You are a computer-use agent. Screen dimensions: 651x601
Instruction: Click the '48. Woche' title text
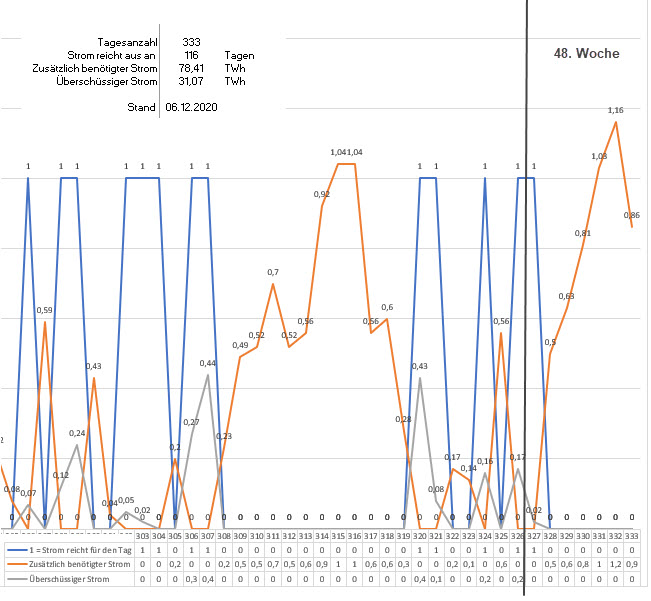click(586, 53)
